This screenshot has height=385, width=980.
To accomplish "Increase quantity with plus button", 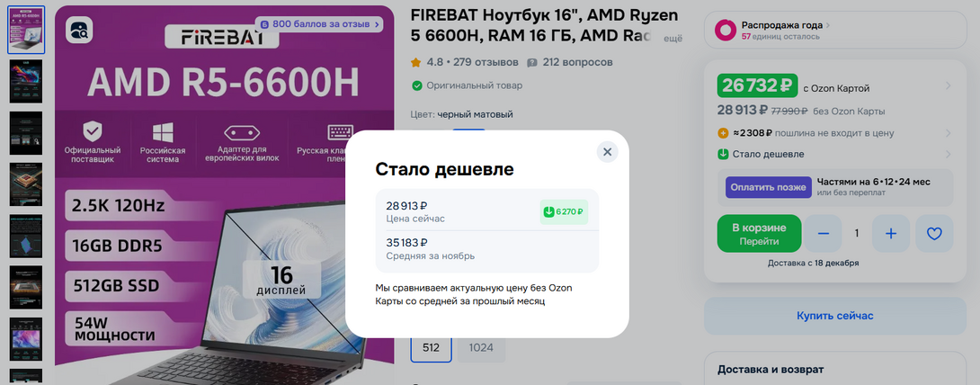I will click(891, 234).
